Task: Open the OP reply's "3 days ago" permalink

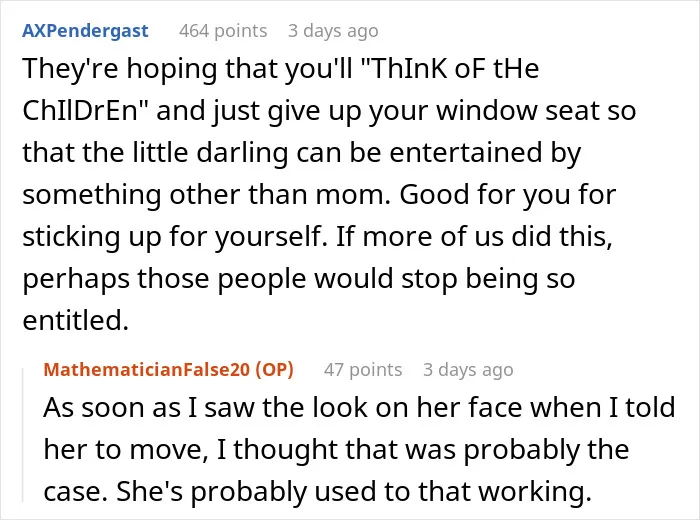Action: (468, 370)
